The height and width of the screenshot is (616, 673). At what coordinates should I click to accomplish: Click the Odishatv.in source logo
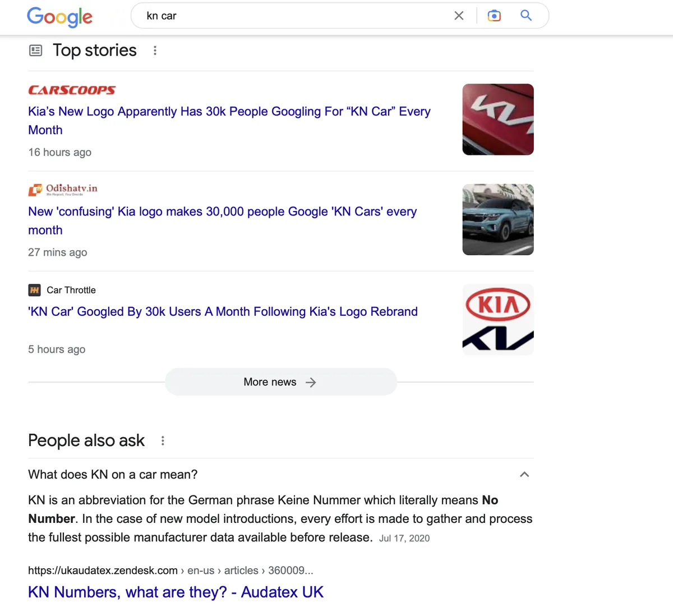(x=63, y=189)
